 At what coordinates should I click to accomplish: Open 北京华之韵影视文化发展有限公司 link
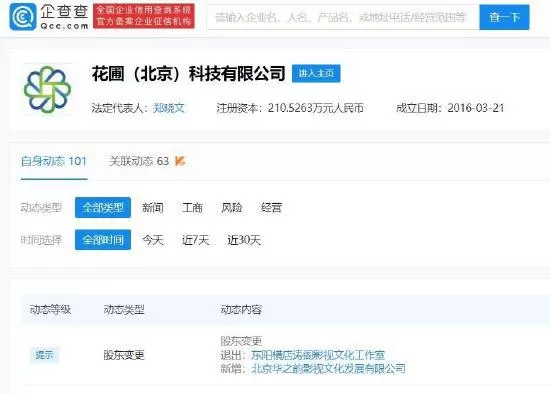(x=329, y=369)
